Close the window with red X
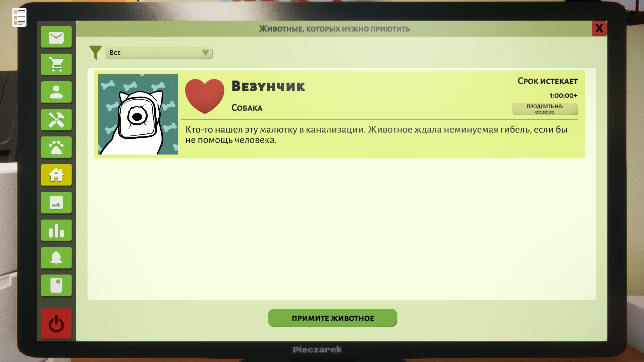The height and width of the screenshot is (362, 644). [599, 28]
